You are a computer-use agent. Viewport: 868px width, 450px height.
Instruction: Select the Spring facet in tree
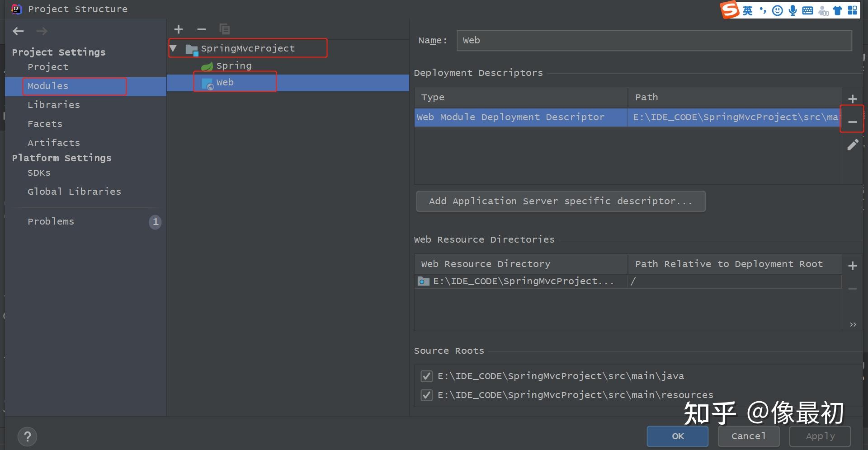[233, 66]
